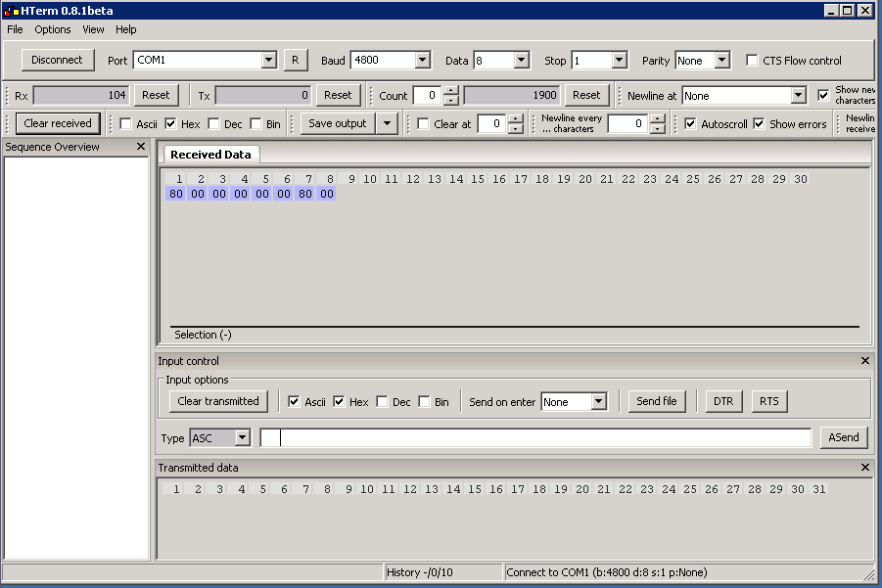The width and height of the screenshot is (882, 588).
Task: Open the Data bits dropdown
Action: [x=522, y=60]
